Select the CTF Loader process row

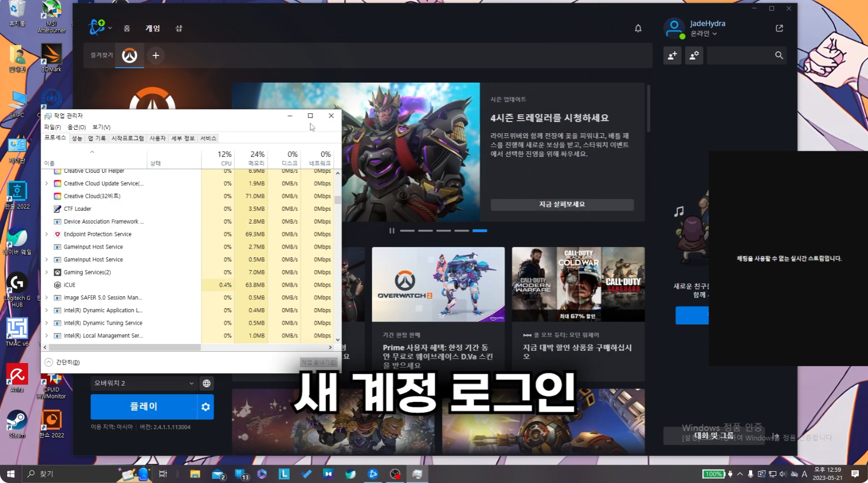[x=188, y=209]
